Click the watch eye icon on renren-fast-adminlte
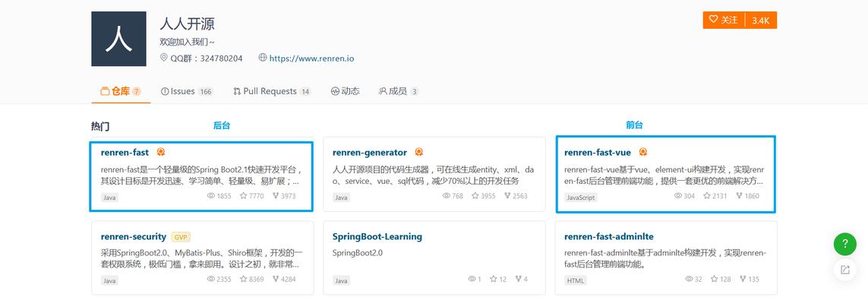Image resolution: width=868 pixels, height=304 pixels. point(689,279)
